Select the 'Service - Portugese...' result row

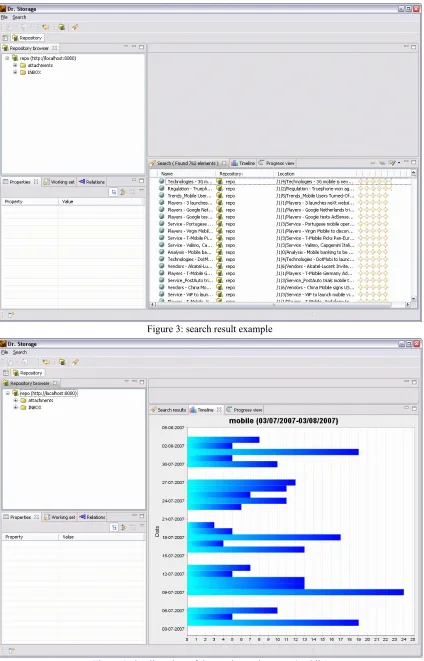coord(280,224)
